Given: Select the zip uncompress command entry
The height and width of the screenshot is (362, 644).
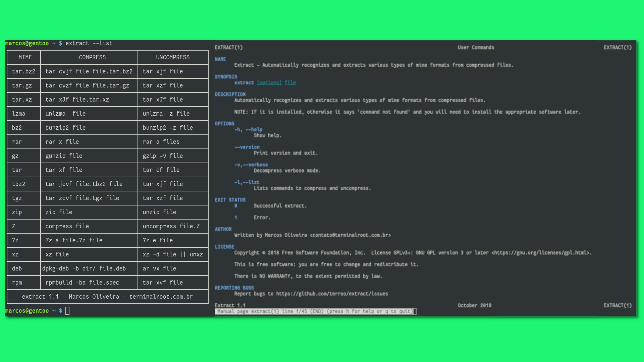Looking at the screenshot, I should (x=172, y=212).
